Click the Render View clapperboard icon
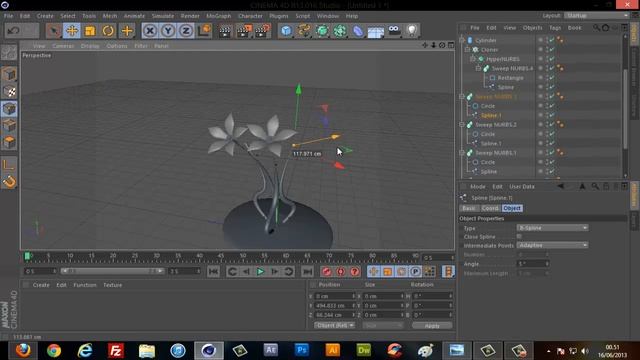 [224, 31]
